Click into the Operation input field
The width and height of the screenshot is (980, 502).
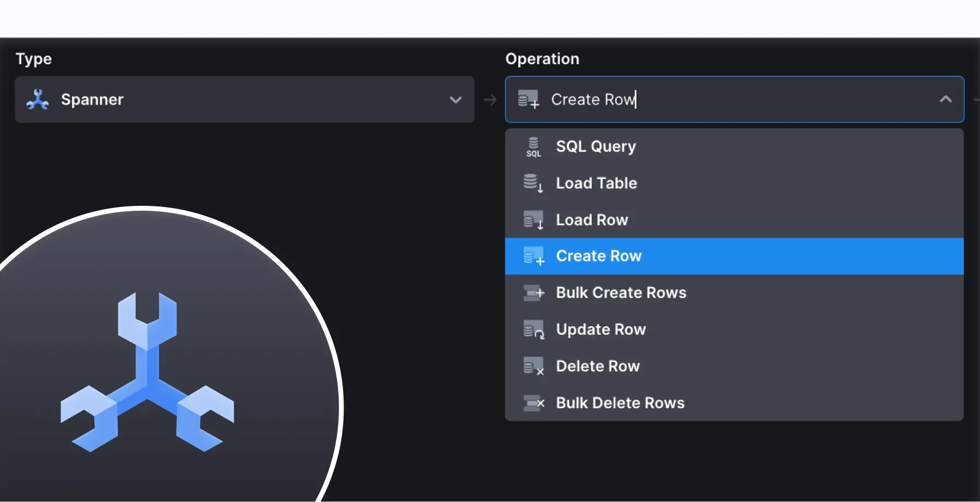pyautogui.click(x=734, y=100)
